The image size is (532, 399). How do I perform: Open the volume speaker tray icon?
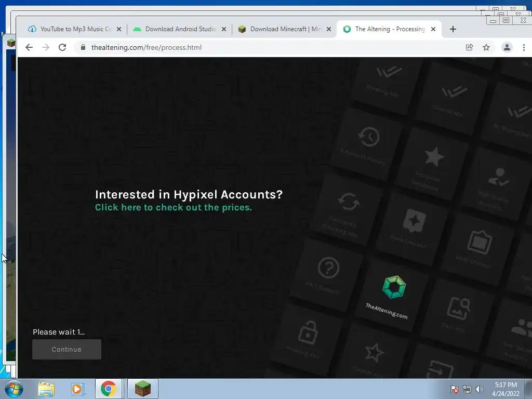[479, 390]
